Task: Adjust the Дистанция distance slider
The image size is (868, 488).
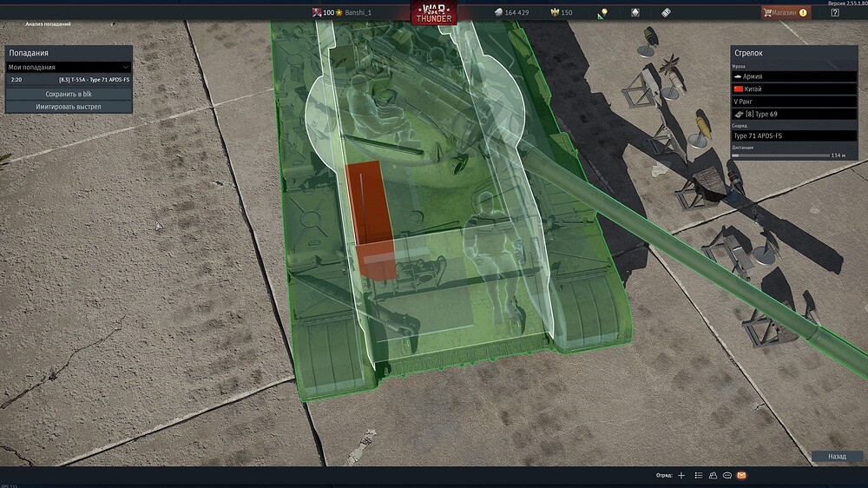Action: tap(780, 155)
